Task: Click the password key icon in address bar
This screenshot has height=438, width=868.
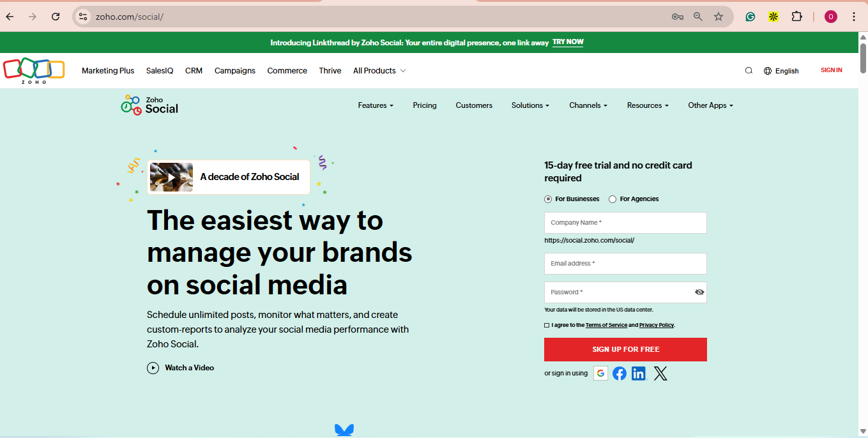Action: tap(678, 17)
